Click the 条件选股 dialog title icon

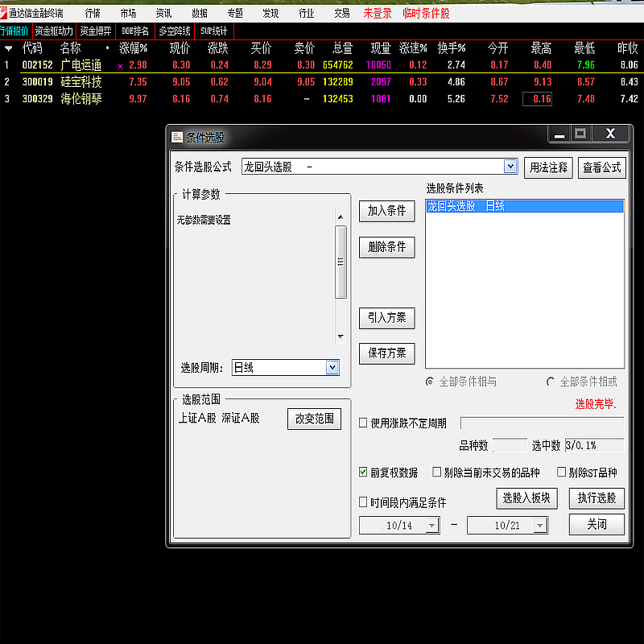(177, 137)
